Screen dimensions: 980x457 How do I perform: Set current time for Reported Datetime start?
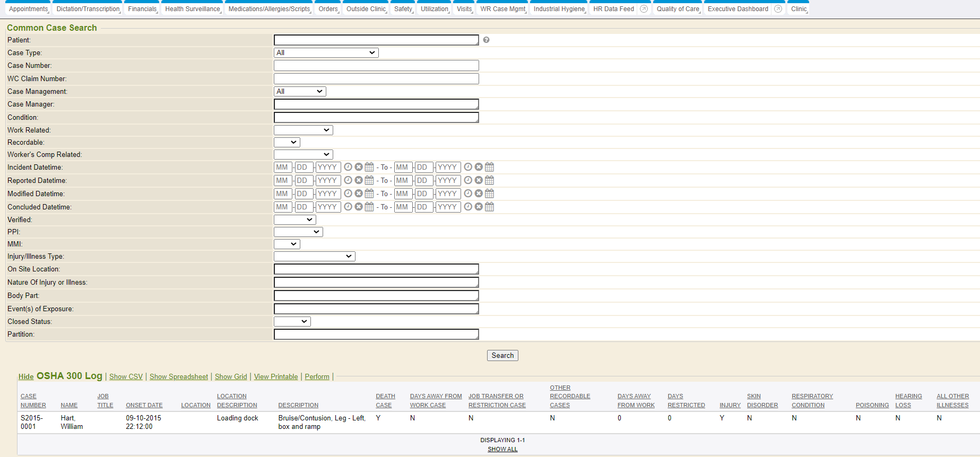[x=348, y=180]
